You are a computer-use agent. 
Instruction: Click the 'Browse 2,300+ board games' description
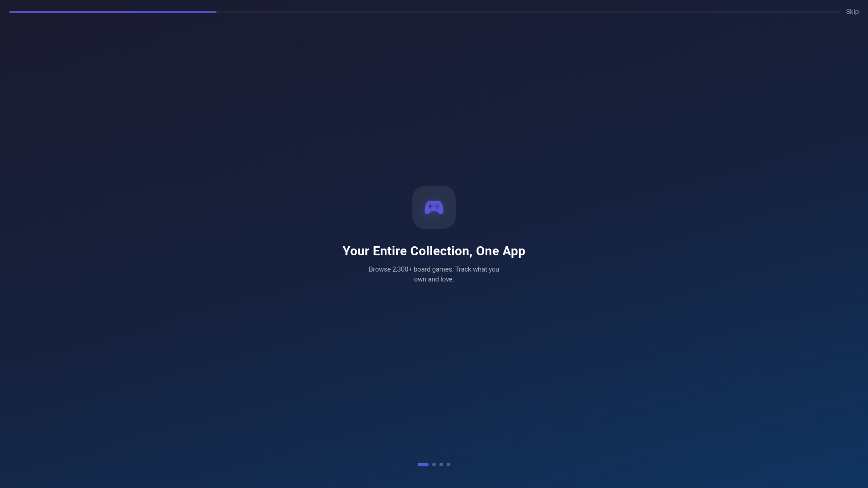(x=434, y=274)
